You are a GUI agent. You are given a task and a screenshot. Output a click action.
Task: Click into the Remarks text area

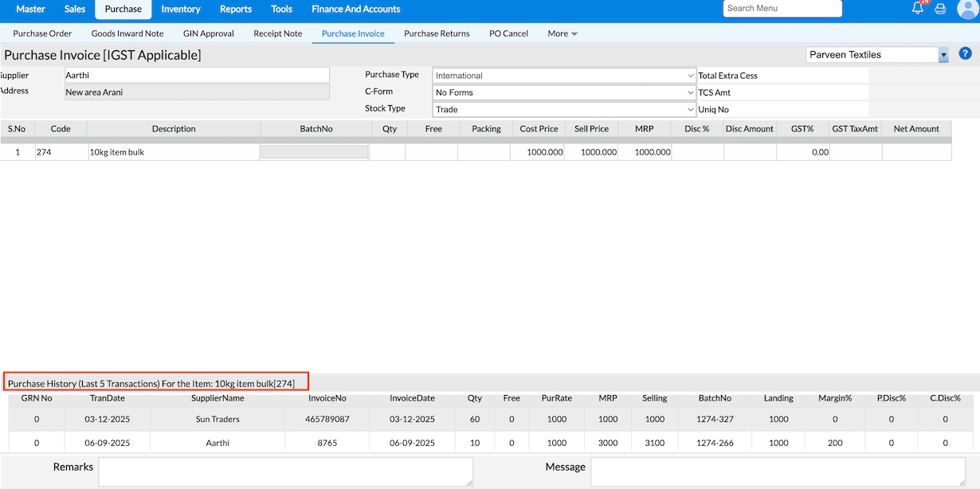(x=285, y=471)
